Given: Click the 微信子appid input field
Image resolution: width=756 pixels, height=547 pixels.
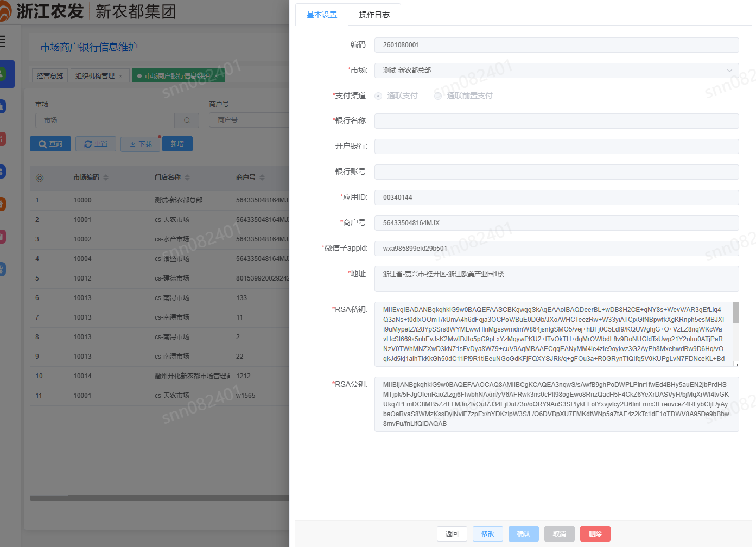Looking at the screenshot, I should pyautogui.click(x=557, y=249).
